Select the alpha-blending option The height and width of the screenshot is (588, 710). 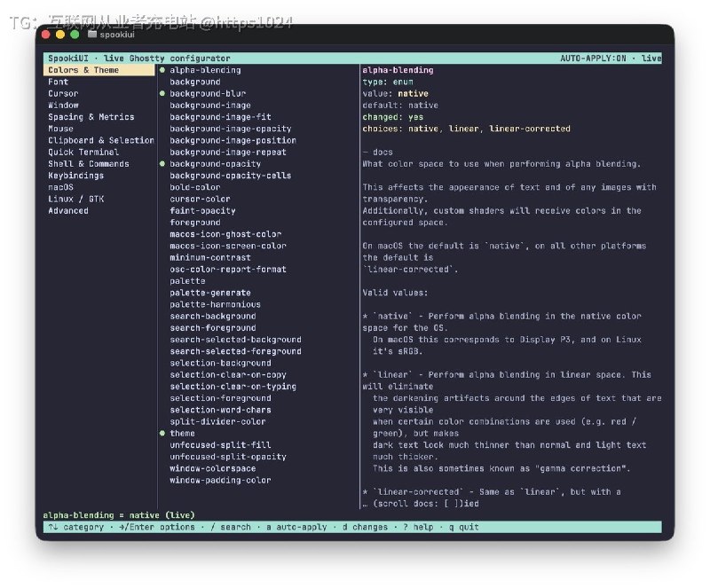206,70
